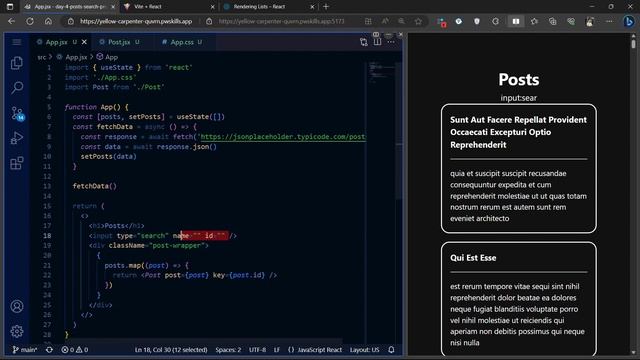The height and width of the screenshot is (360, 640).
Task: Click the right pane address bar URL
Action: pos(281,21)
